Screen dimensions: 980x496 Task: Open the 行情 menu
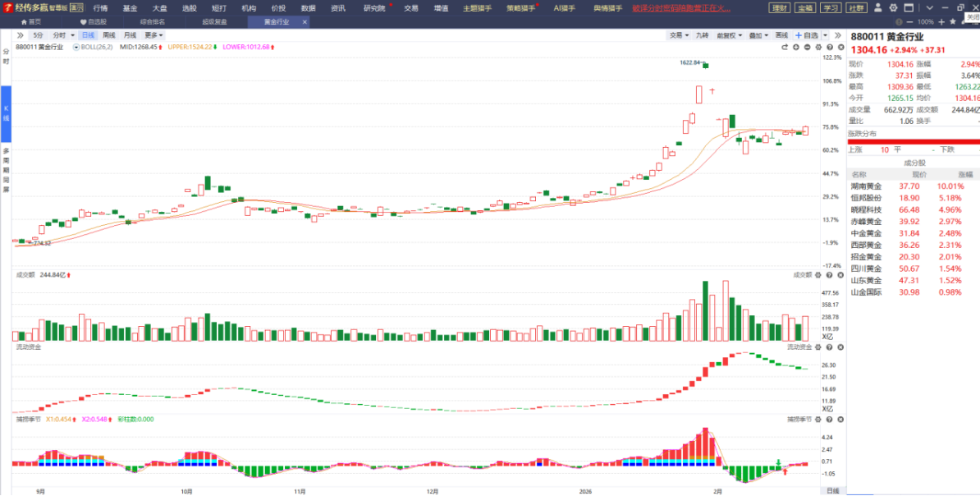(x=100, y=7)
